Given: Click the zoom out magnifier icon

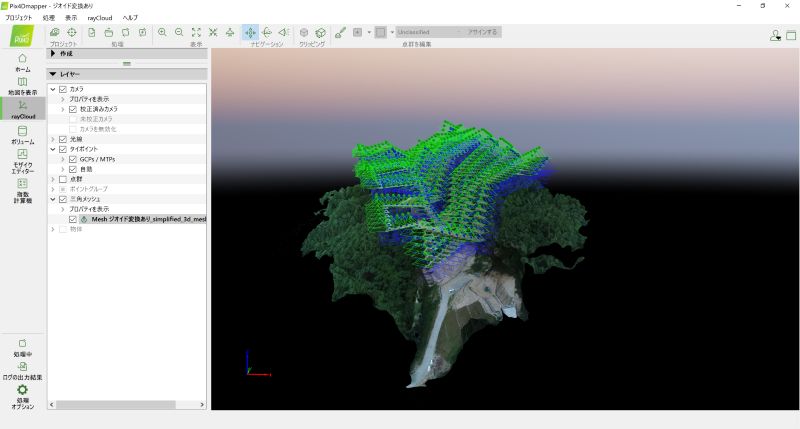Looking at the screenshot, I should click(179, 32).
